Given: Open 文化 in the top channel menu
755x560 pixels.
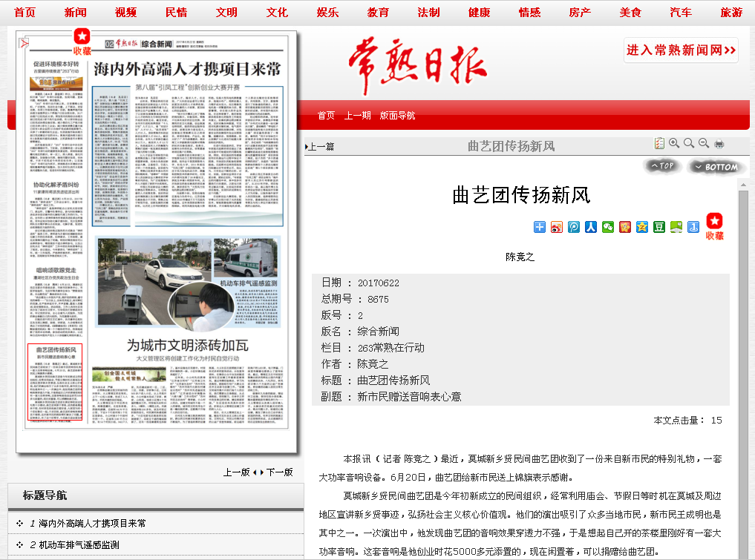Looking at the screenshot, I should tap(278, 13).
